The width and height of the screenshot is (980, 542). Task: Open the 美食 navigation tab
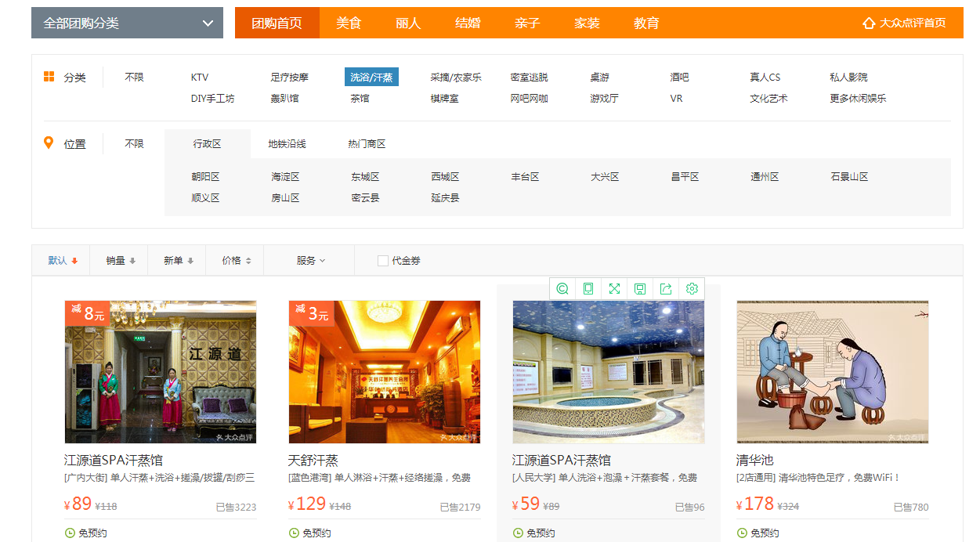tap(349, 23)
